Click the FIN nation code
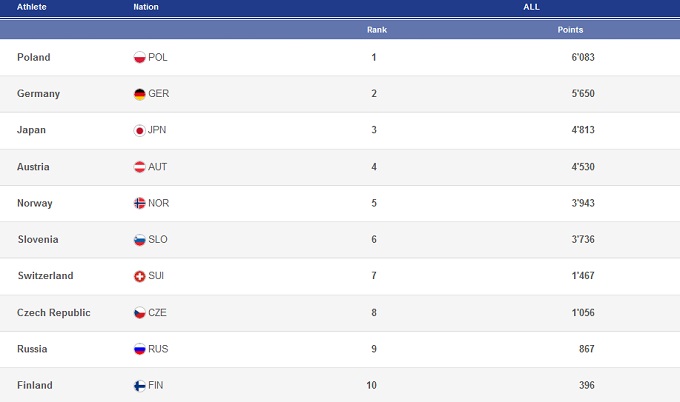Viewport: 680px width, 402px height. [x=156, y=385]
